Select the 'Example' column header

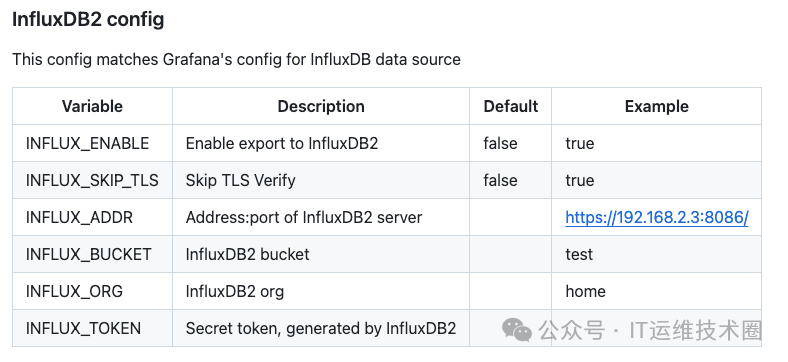656,107
